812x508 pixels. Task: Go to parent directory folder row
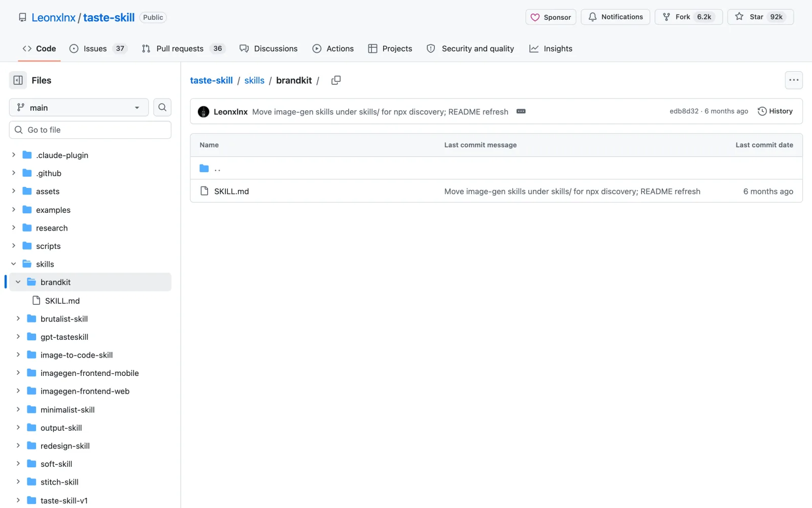click(x=496, y=168)
